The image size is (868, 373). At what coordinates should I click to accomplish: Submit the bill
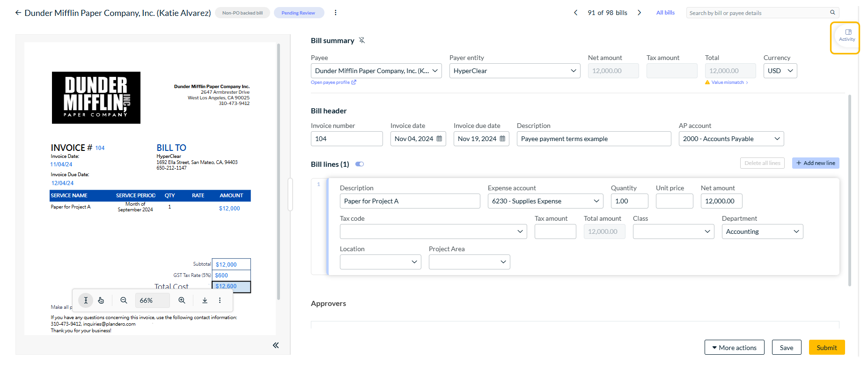(x=827, y=347)
